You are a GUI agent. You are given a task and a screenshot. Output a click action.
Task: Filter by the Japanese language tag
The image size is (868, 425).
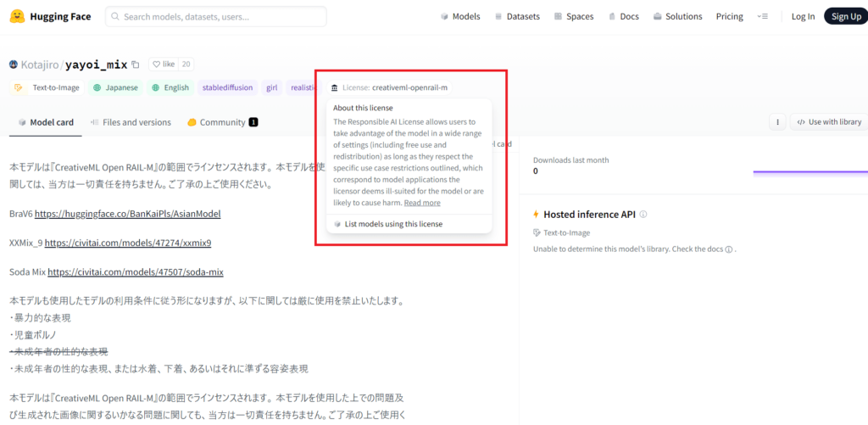pos(115,87)
